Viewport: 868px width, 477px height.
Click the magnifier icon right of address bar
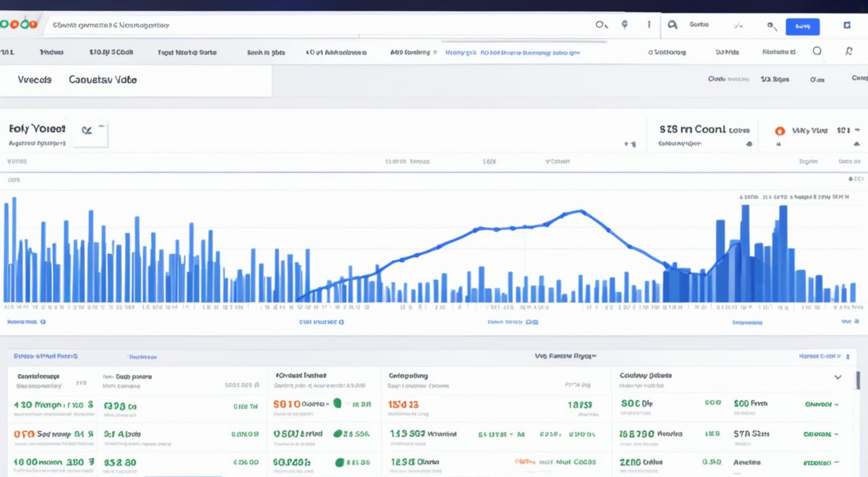pyautogui.click(x=601, y=25)
